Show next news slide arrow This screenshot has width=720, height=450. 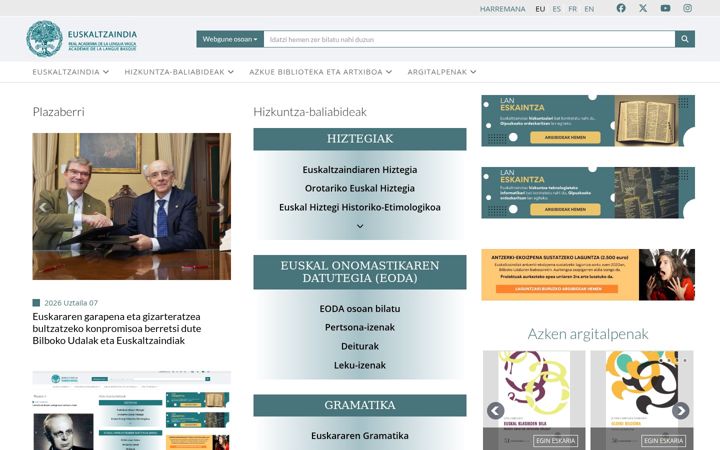[x=220, y=207]
